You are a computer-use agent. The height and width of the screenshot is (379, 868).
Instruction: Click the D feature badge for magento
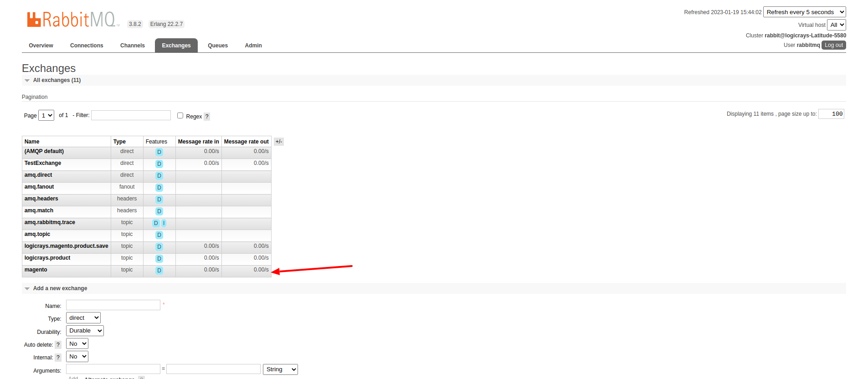click(x=159, y=271)
